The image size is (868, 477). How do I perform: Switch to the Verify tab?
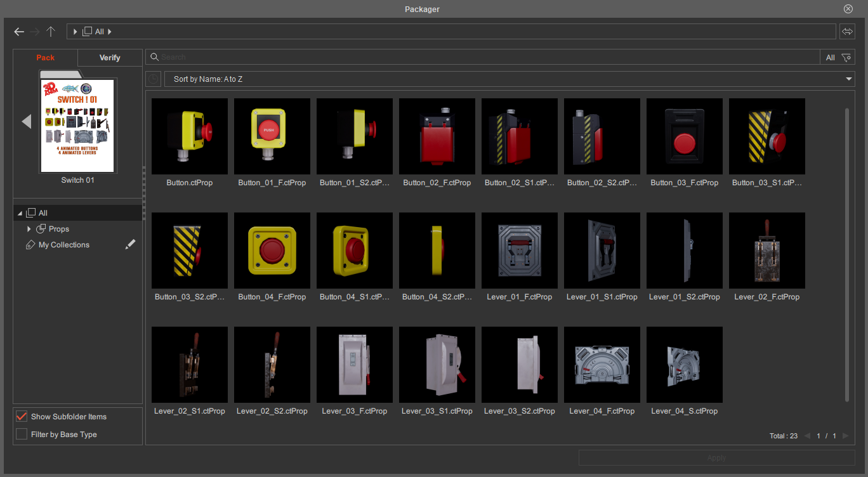110,58
